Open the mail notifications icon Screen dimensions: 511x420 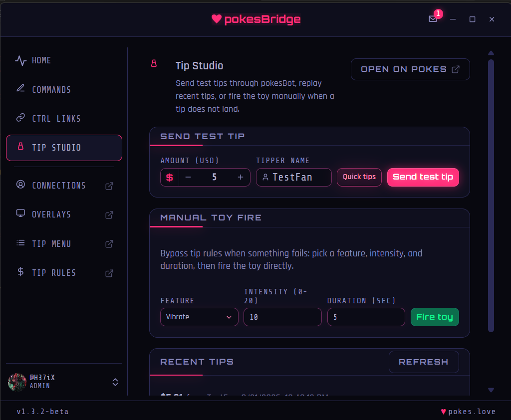(433, 19)
